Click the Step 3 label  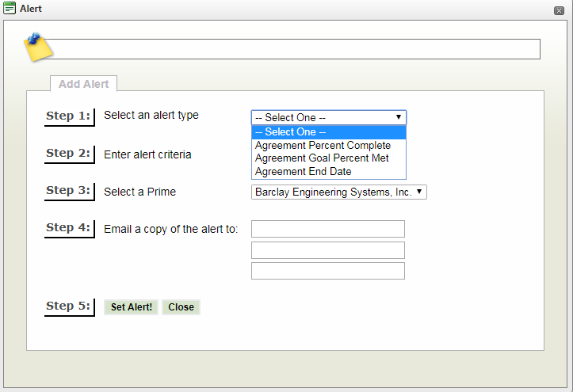tap(68, 191)
